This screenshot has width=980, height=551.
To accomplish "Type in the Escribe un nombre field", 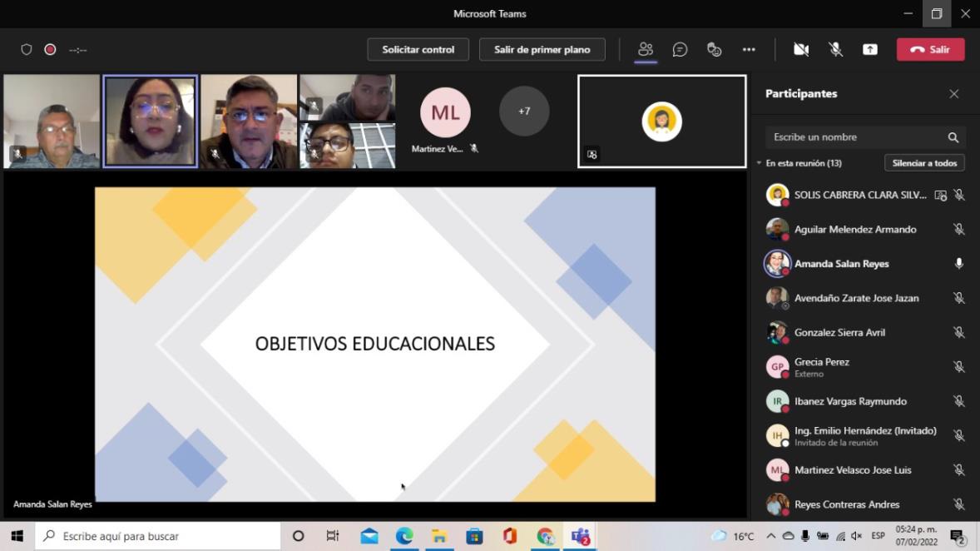I will (x=857, y=137).
